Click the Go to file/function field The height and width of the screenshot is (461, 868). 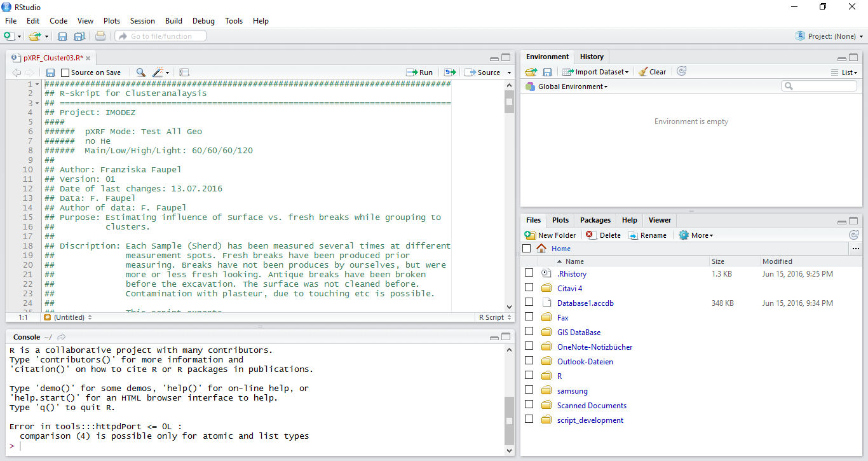click(160, 36)
